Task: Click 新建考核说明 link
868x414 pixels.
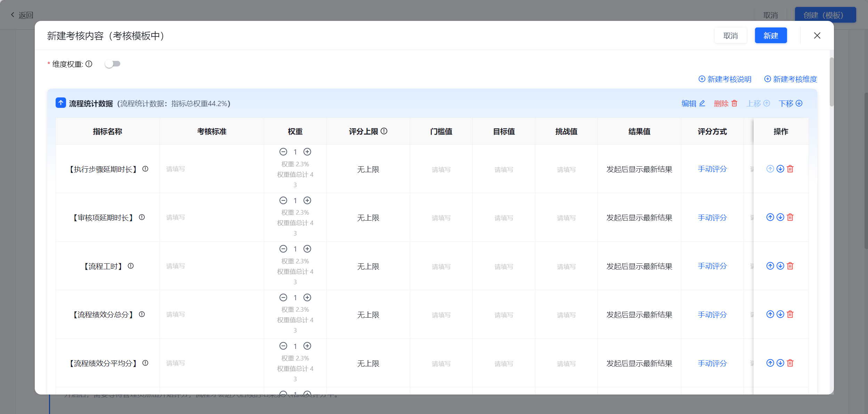Action: tap(725, 79)
